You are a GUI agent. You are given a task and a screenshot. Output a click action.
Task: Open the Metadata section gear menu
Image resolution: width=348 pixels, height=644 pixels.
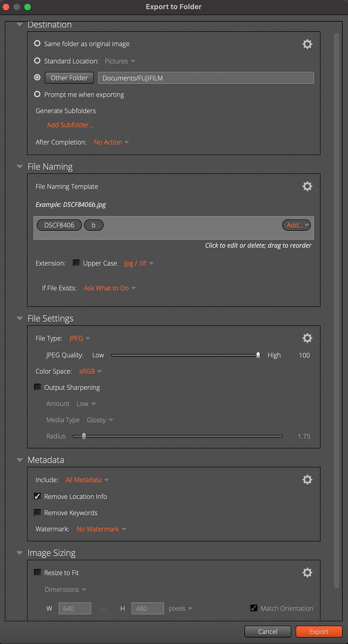point(307,480)
